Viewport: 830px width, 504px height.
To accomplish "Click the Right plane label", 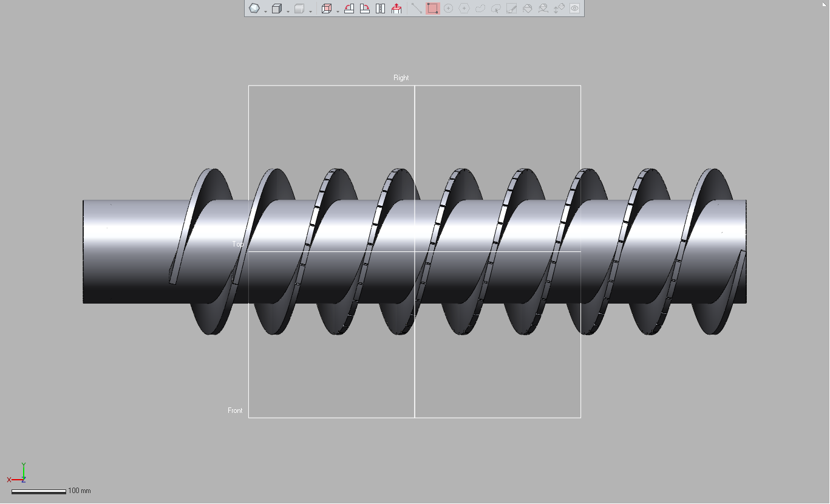I will click(401, 78).
